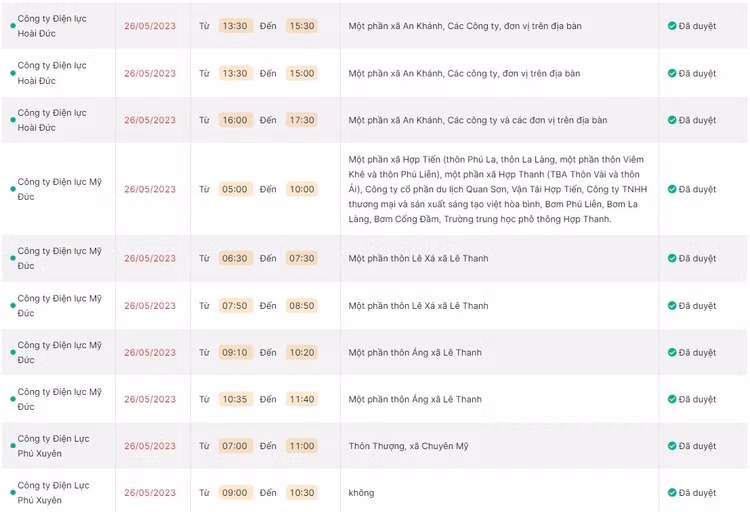This screenshot has height=512, width=750.
Task: Click the green check icon in the 16:00–17:30 row
Action: pos(672,120)
